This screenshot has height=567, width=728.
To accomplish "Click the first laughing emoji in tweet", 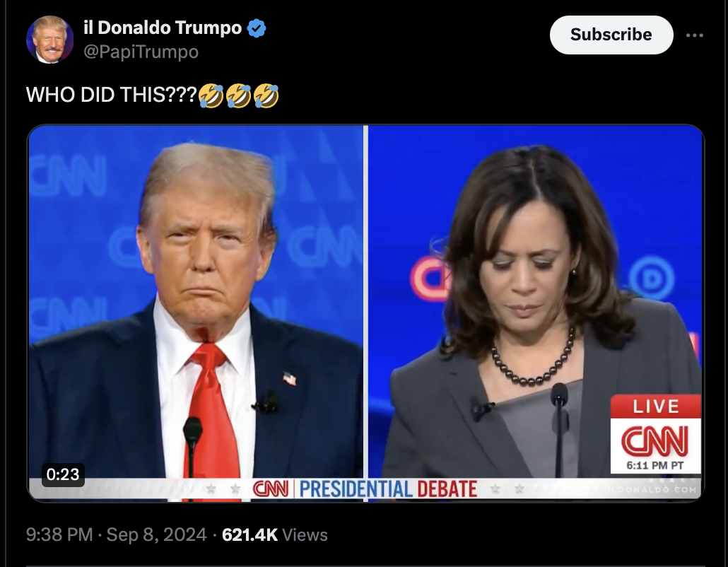I will click(x=211, y=95).
